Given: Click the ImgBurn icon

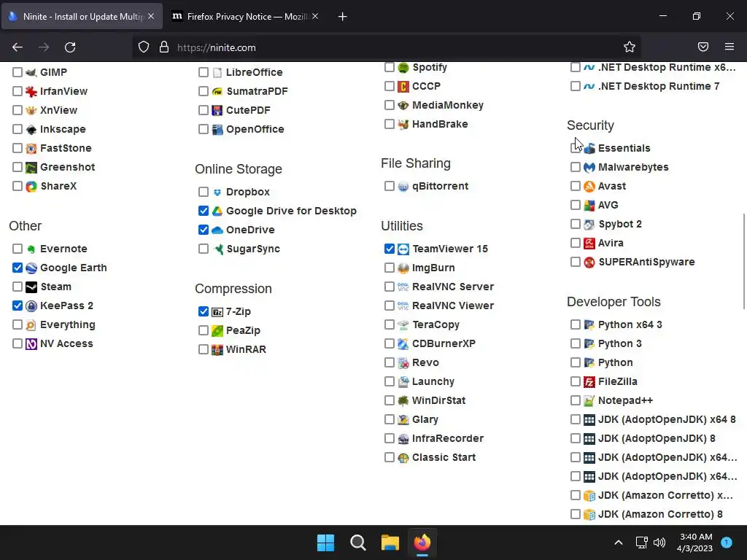Looking at the screenshot, I should (x=403, y=268).
